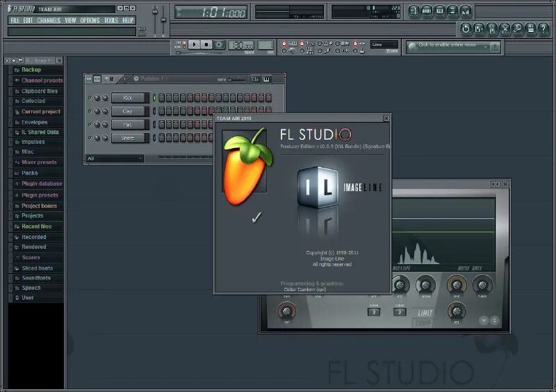Screen dimensions: 556x392
Task: Toggle the Snare channel mute LED
Action: coord(90,138)
